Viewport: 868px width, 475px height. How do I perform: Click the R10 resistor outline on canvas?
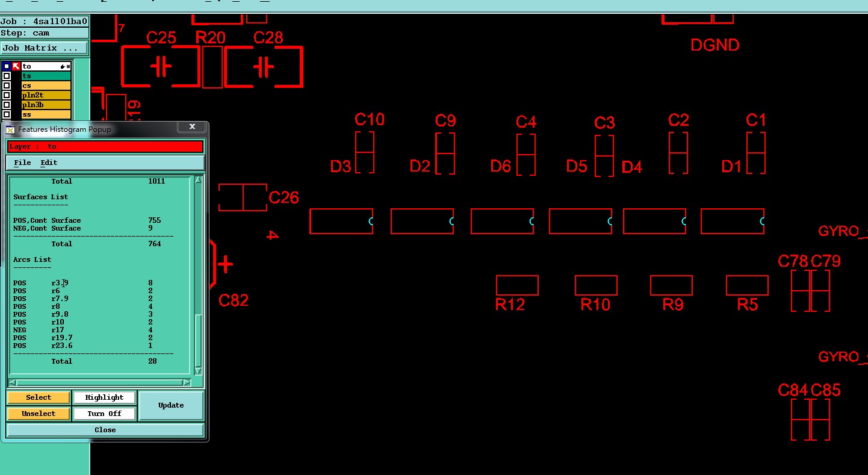coord(596,285)
